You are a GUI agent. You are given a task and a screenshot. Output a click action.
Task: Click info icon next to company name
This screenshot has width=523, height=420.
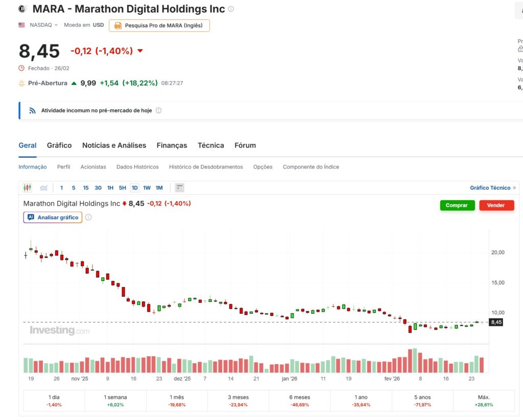(x=231, y=9)
